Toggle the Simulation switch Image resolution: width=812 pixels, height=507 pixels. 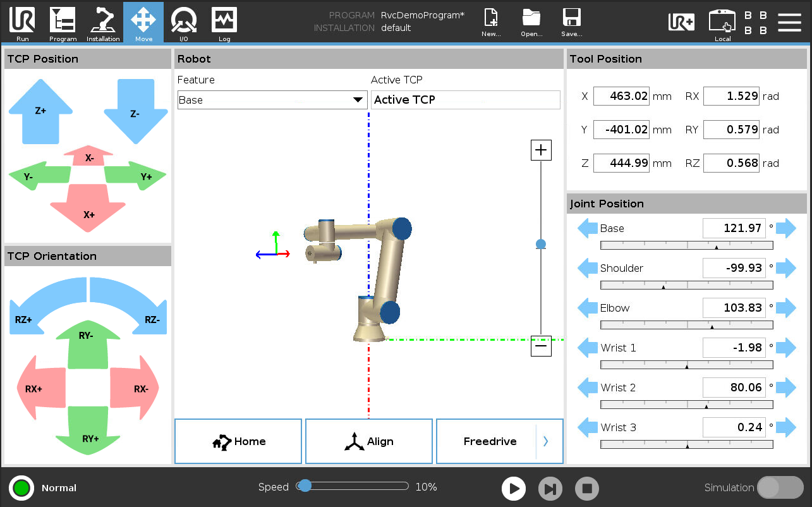click(x=780, y=487)
